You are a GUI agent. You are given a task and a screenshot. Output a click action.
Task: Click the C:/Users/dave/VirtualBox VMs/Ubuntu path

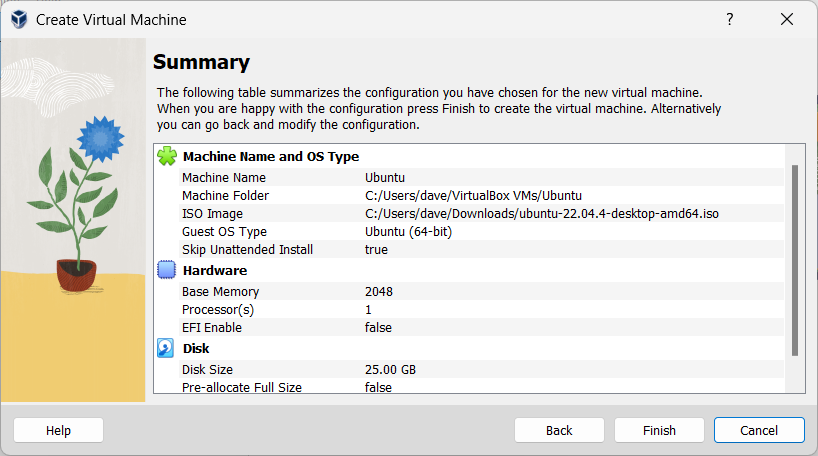click(473, 196)
